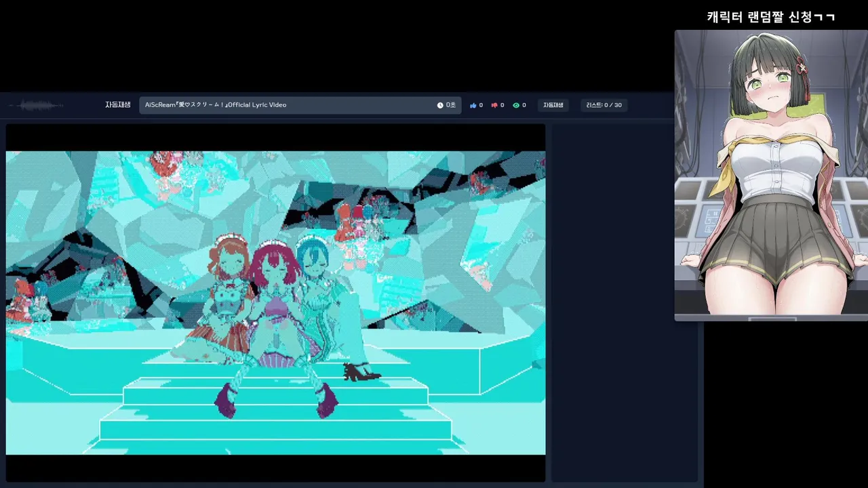Click the anime character image panel
Viewport: 868px width, 488px height.
pos(771,175)
